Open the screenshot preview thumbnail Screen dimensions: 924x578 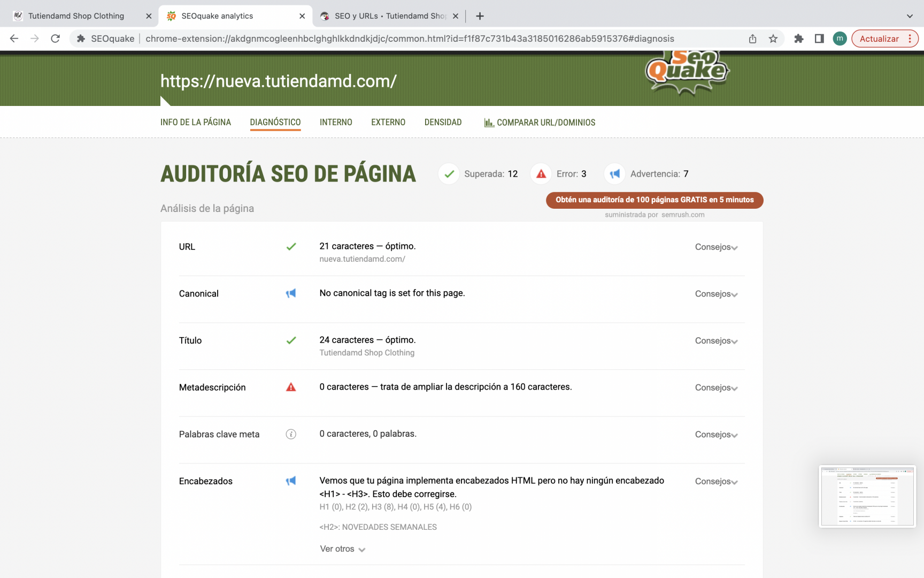click(x=867, y=496)
